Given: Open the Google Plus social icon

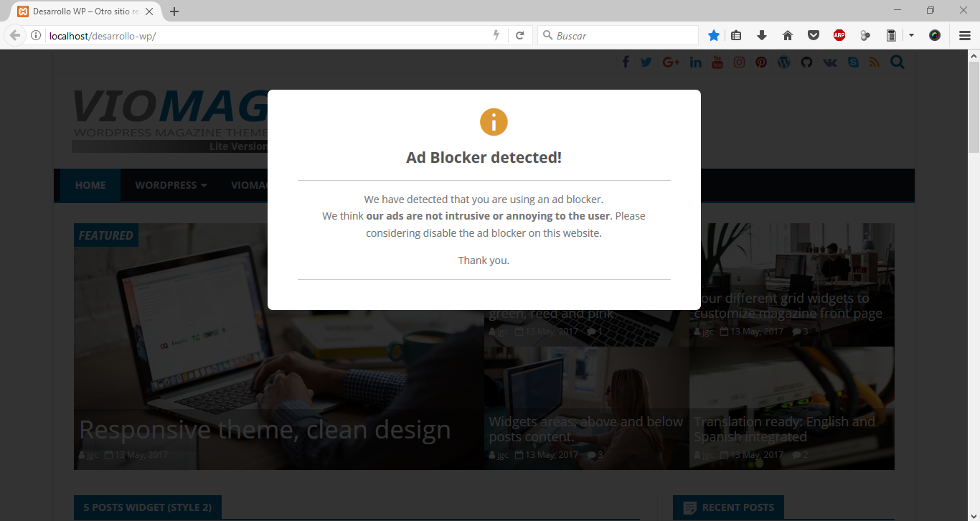Looking at the screenshot, I should [671, 62].
